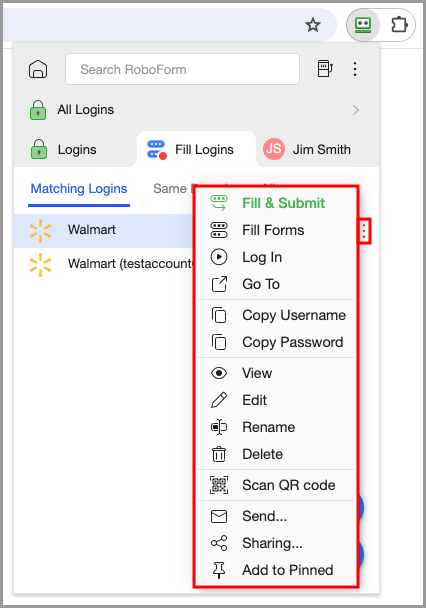Switch to the Fill Logins tab

point(196,150)
